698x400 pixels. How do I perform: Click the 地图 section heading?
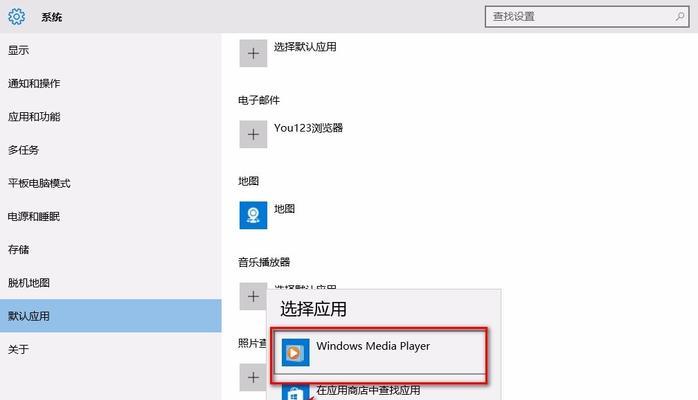pyautogui.click(x=248, y=181)
